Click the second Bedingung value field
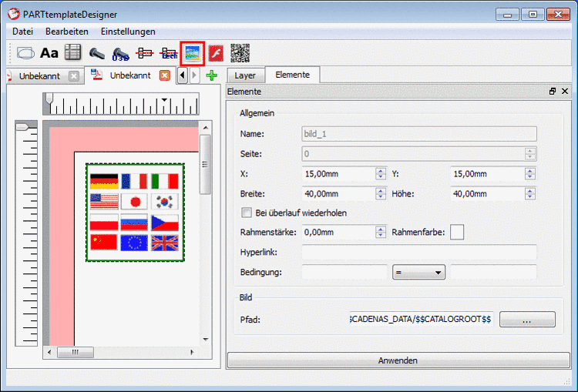Viewport: 578px width, 392px height. (x=493, y=273)
